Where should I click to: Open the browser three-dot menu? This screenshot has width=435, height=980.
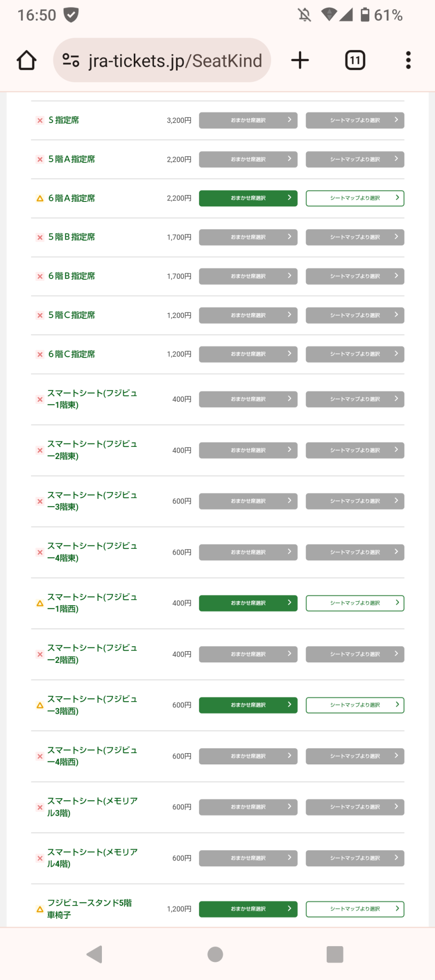408,60
